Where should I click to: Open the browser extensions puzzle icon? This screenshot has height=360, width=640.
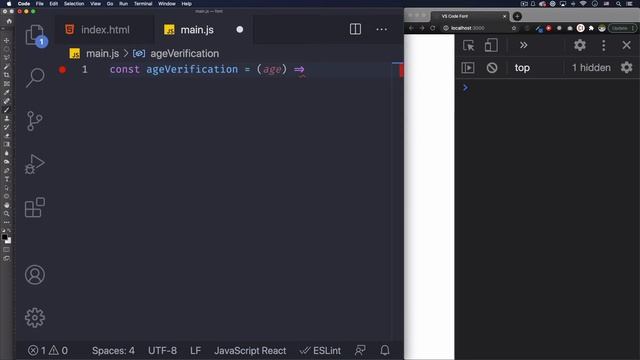point(591,28)
